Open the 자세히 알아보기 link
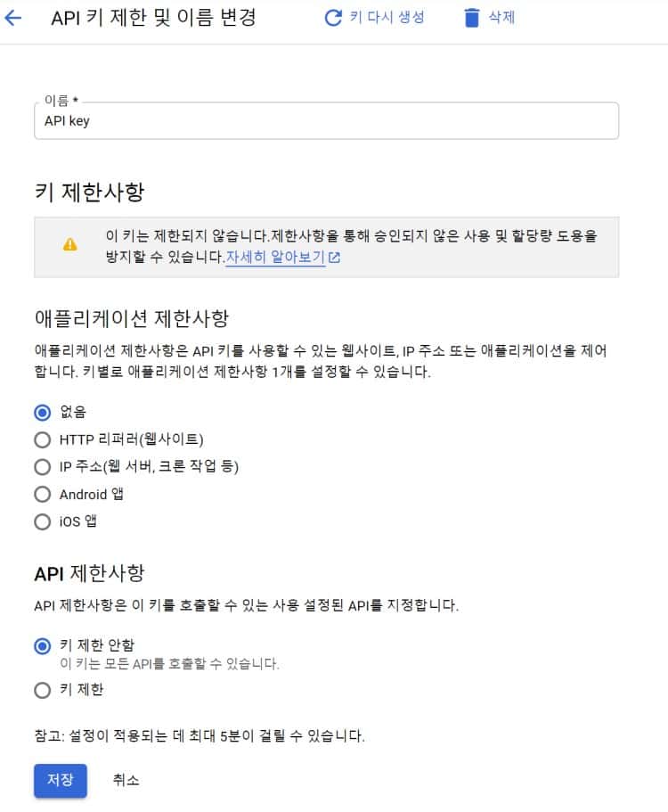The image size is (668, 812). tap(274, 258)
